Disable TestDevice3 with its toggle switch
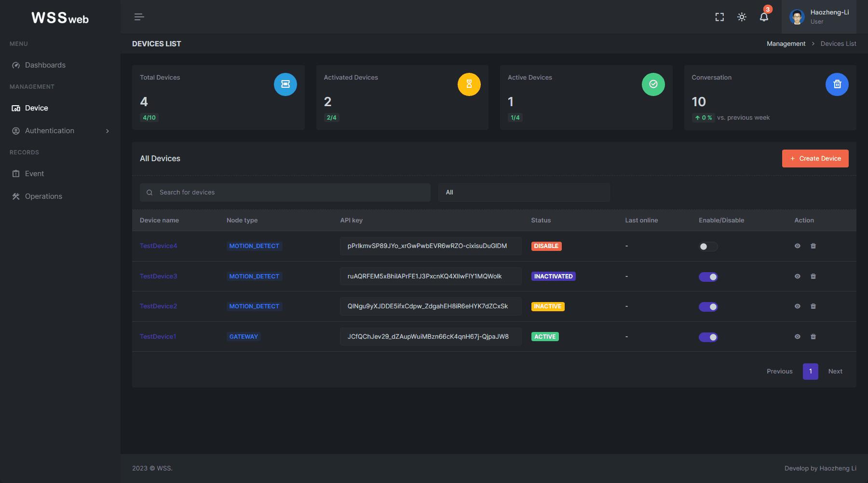The height and width of the screenshot is (483, 868). tap(708, 277)
